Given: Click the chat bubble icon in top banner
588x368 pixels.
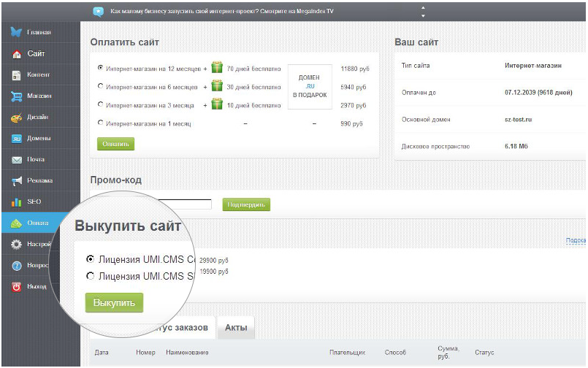Looking at the screenshot, I should (99, 12).
